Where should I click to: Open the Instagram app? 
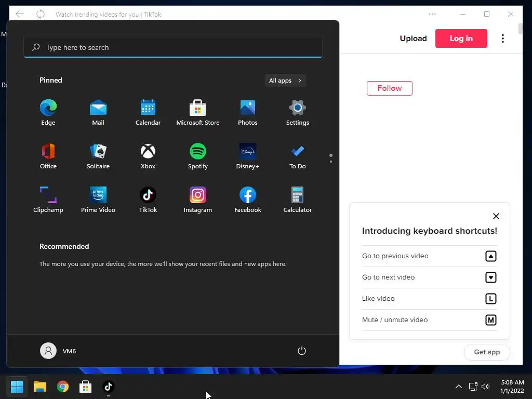tap(198, 200)
